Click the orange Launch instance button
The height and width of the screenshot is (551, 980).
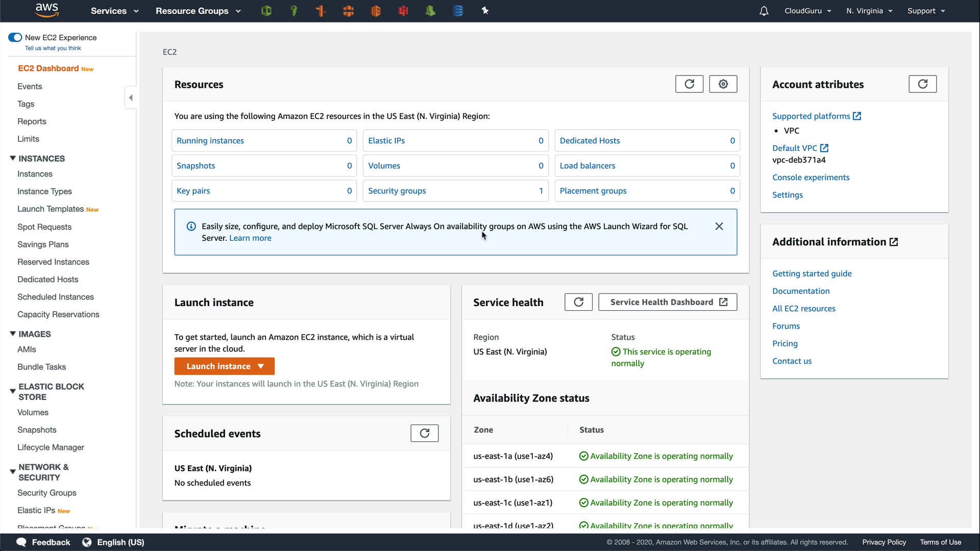[x=224, y=366]
